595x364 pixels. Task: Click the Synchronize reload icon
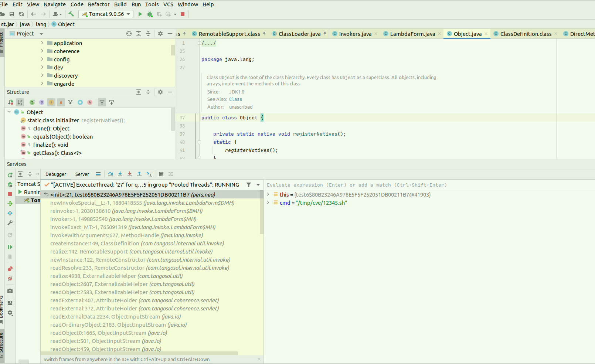point(21,14)
